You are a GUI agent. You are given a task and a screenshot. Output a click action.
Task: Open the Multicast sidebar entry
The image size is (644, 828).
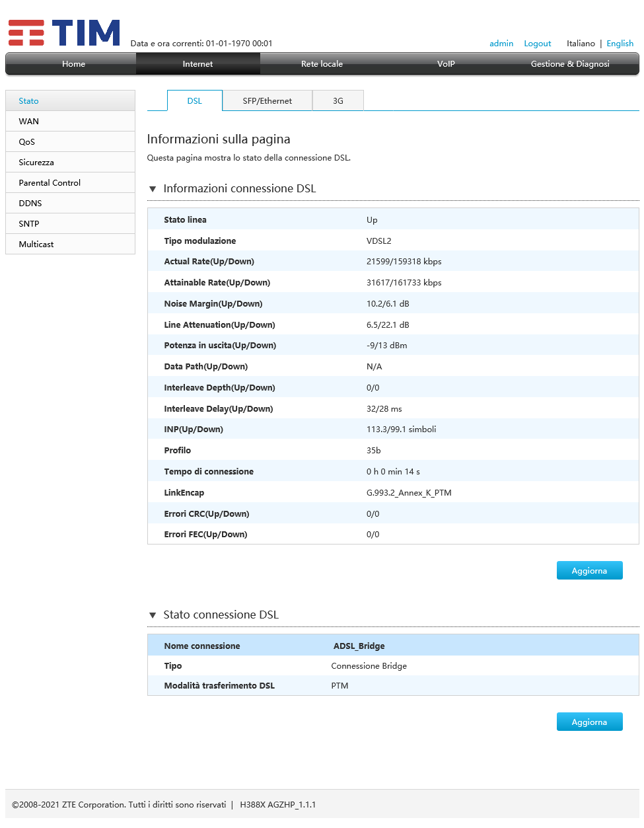pos(36,245)
